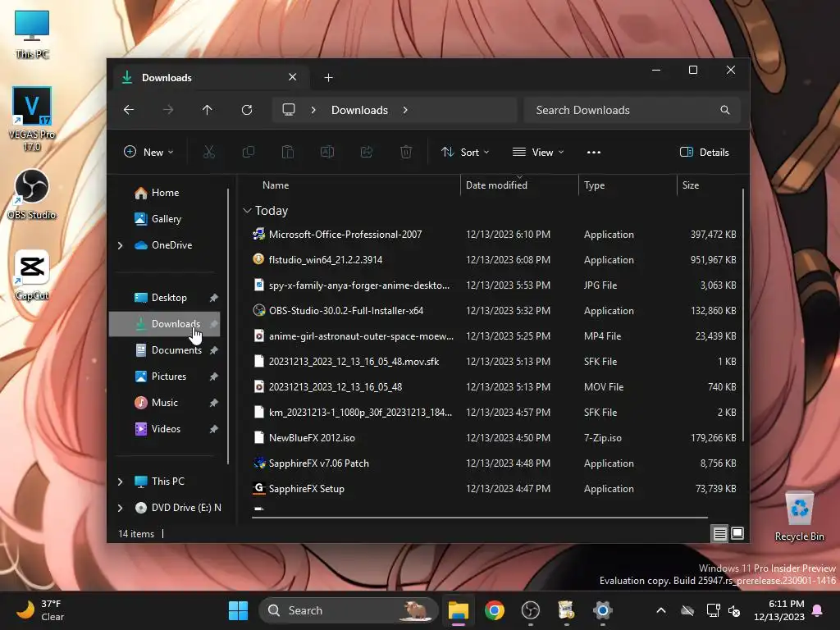Expand DVD Drive (E:) tree node

click(x=120, y=508)
